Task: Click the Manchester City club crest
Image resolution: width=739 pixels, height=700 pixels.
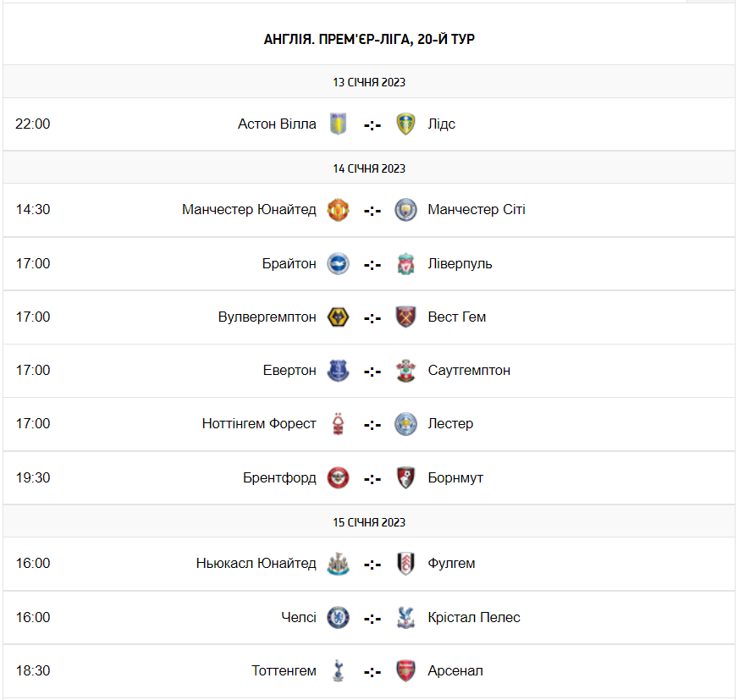Action: pos(406,210)
